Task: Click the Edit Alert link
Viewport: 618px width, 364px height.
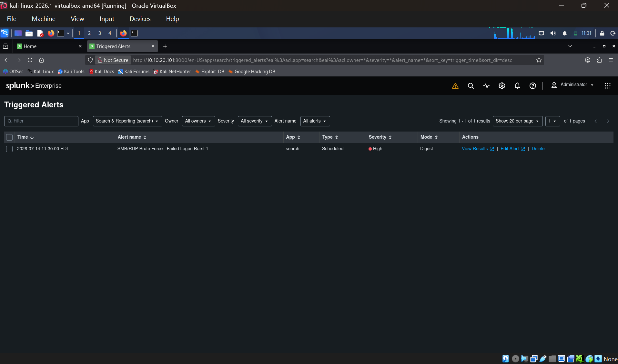Action: click(x=512, y=149)
